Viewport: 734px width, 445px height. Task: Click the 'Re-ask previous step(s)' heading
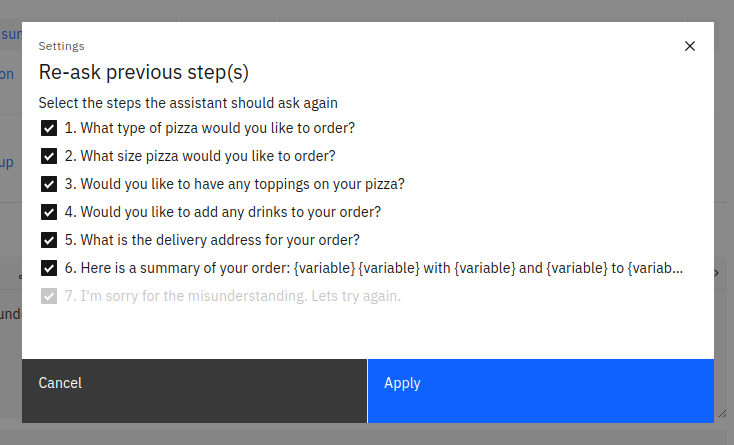143,72
